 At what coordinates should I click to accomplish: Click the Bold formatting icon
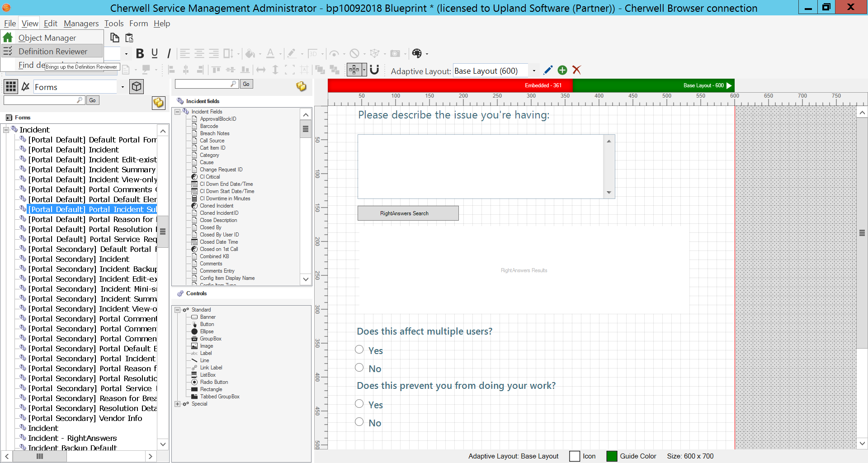(x=140, y=54)
